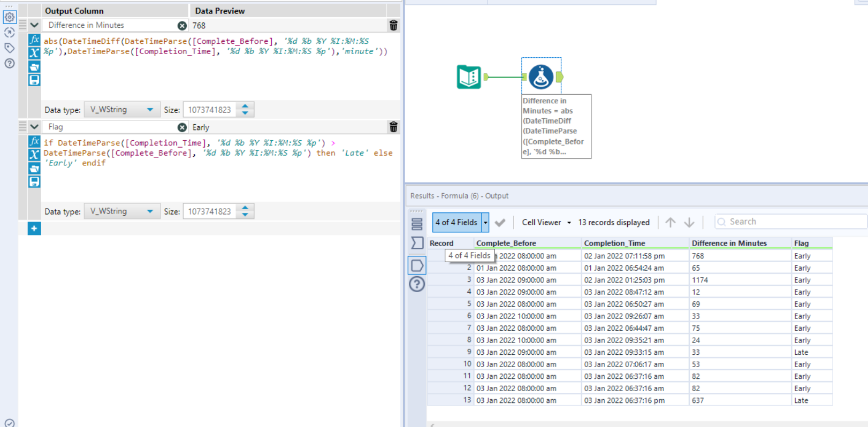Add a new expression with plus button
This screenshot has height=427, width=868.
click(34, 228)
